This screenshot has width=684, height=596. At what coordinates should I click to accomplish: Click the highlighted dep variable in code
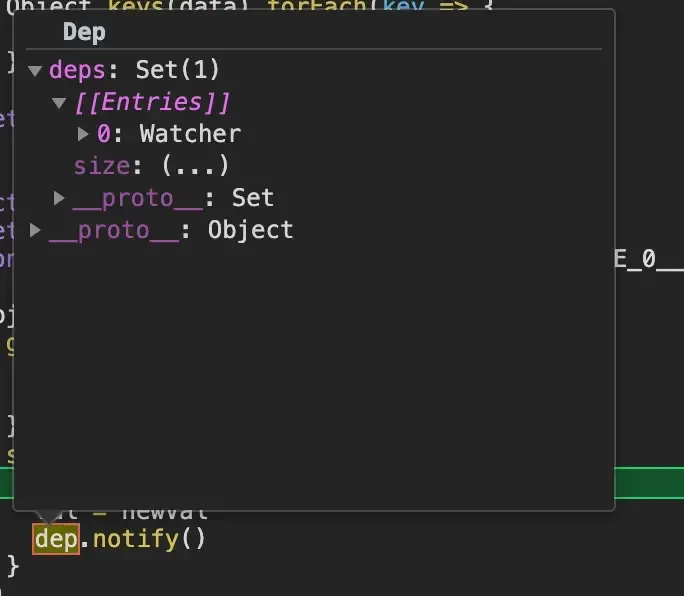56,540
